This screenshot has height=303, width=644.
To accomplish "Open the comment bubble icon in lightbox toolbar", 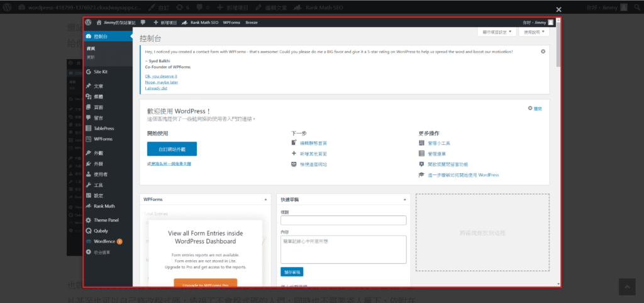I will 143,23.
